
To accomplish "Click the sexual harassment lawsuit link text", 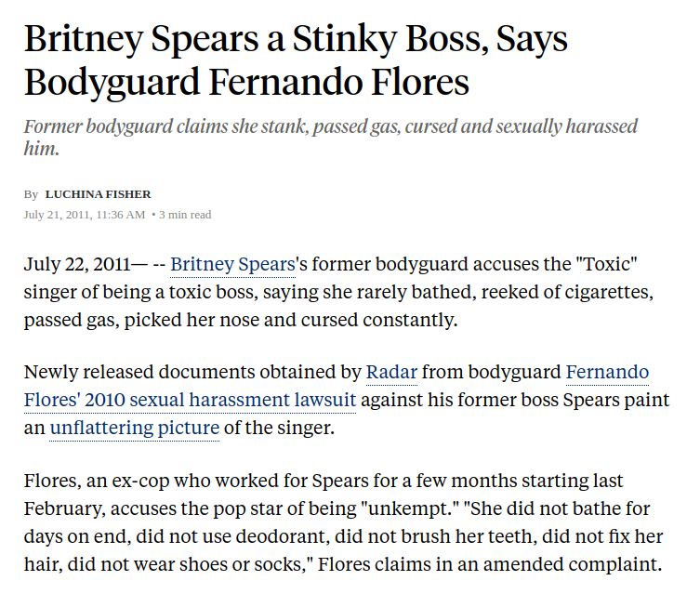I will 243,400.
